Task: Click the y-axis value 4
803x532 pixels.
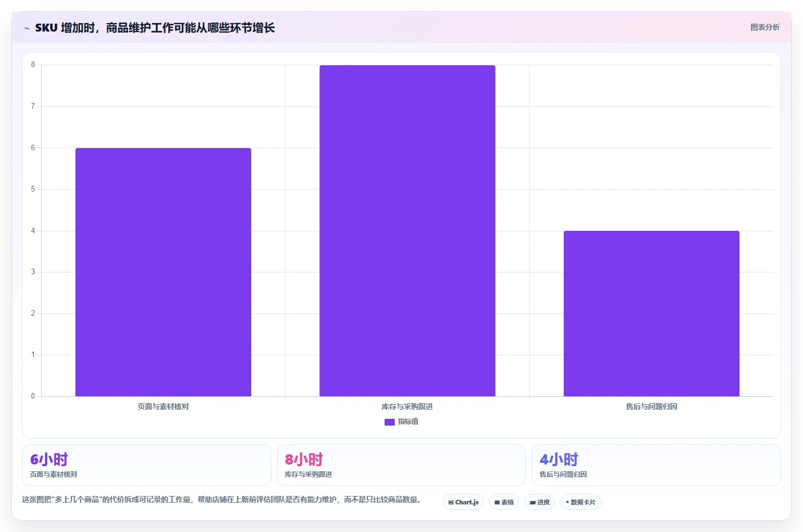Action: pos(33,231)
